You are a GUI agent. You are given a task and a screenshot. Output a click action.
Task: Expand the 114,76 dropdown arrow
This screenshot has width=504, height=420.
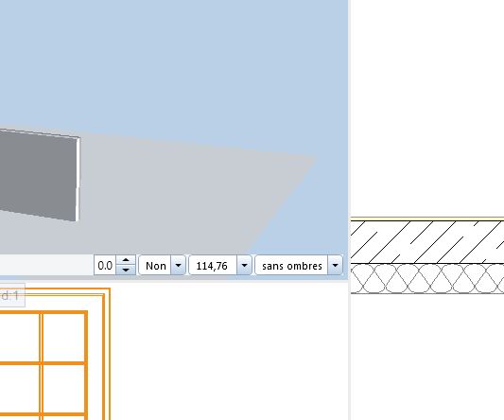(244, 265)
